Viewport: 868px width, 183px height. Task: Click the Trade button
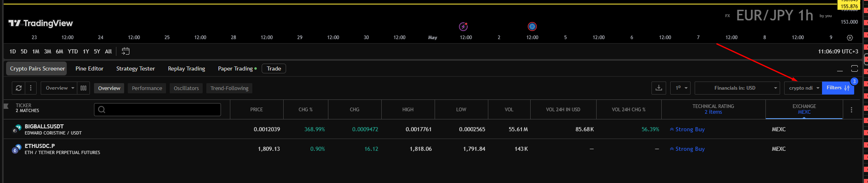(274, 68)
